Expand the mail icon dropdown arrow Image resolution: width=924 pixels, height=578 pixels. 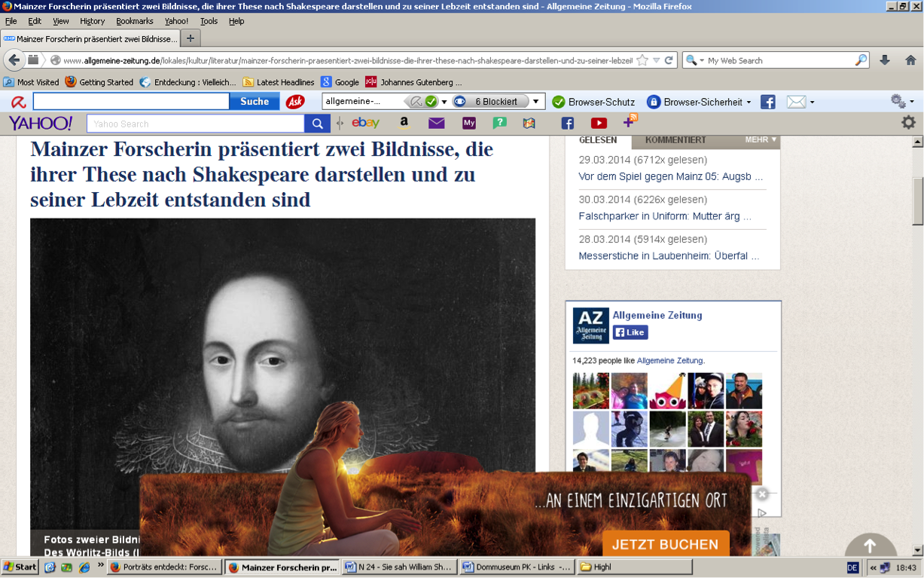[812, 102]
